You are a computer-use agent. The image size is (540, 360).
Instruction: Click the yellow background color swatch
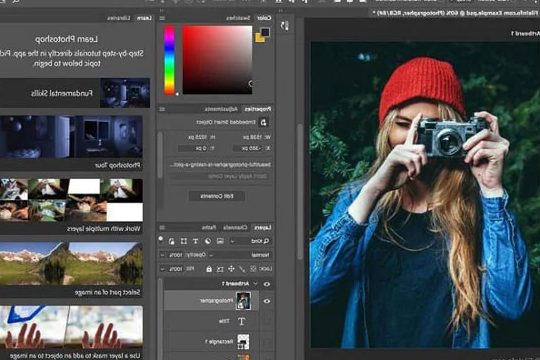259,38
